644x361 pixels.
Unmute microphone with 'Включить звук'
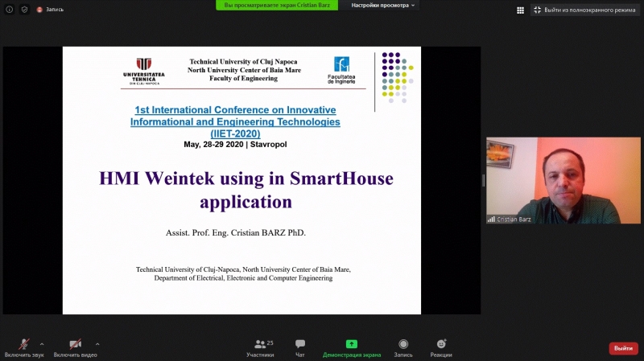pos(24,348)
